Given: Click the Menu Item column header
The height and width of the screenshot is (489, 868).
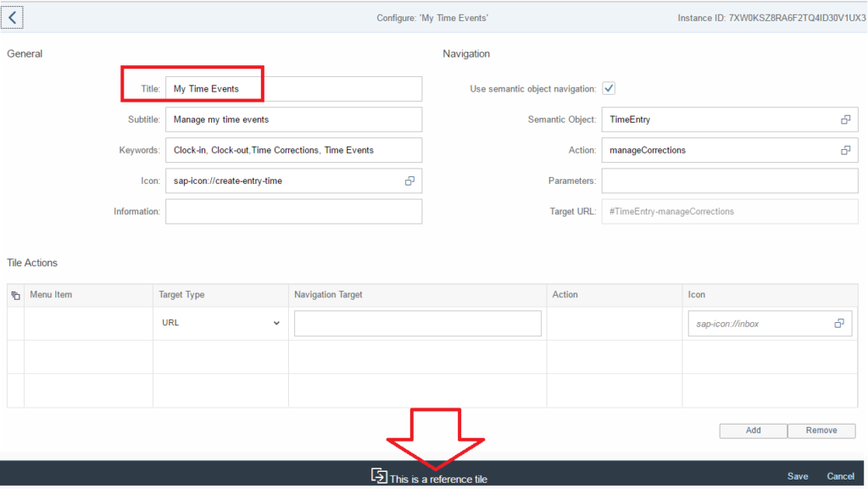Looking at the screenshot, I should tap(88, 295).
